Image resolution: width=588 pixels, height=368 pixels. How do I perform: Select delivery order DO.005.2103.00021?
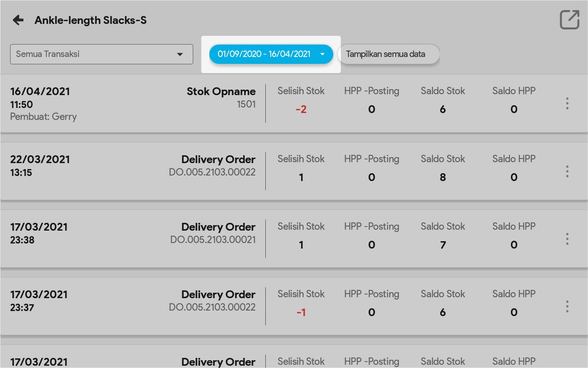coord(213,239)
